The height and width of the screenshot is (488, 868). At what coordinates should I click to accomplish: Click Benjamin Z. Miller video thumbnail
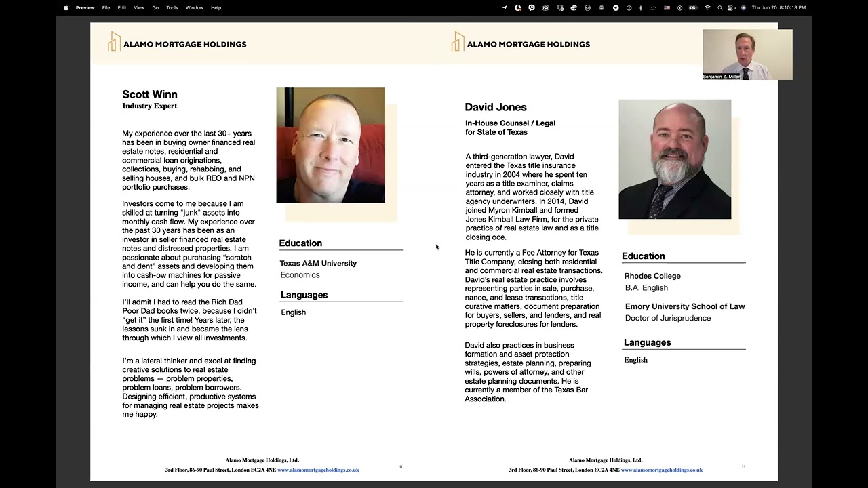tap(747, 54)
